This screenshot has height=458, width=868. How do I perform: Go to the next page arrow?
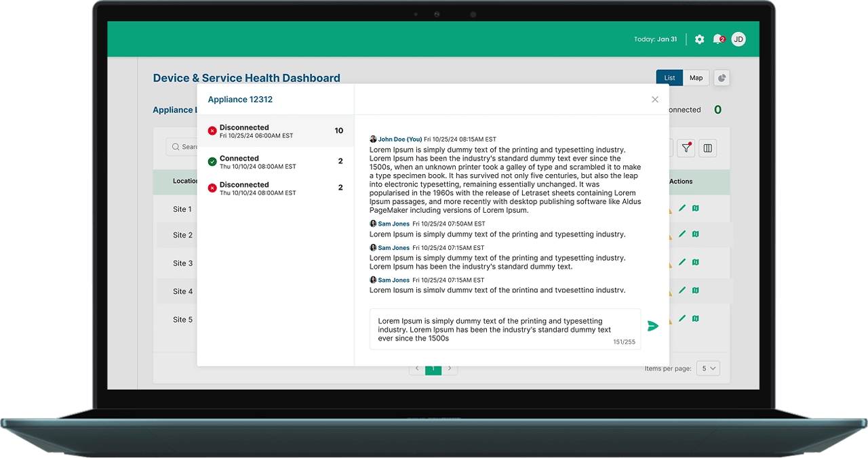(450, 369)
